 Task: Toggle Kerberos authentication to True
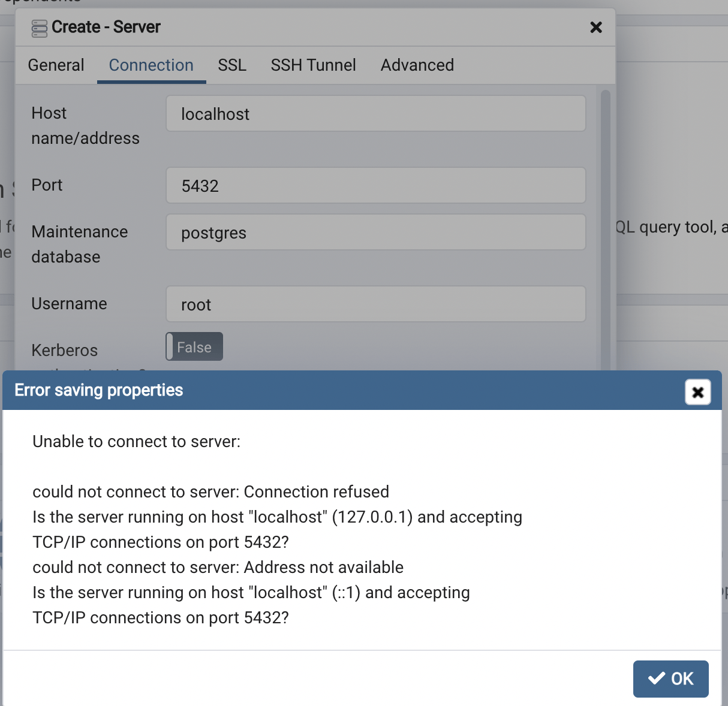click(193, 346)
